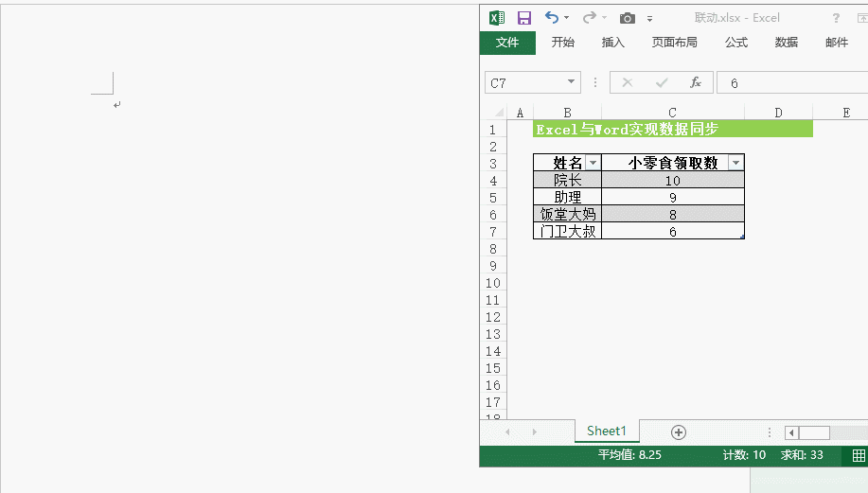Select the cell containing 门卫大叔
Viewport: 868px width, 493px height.
pos(567,231)
